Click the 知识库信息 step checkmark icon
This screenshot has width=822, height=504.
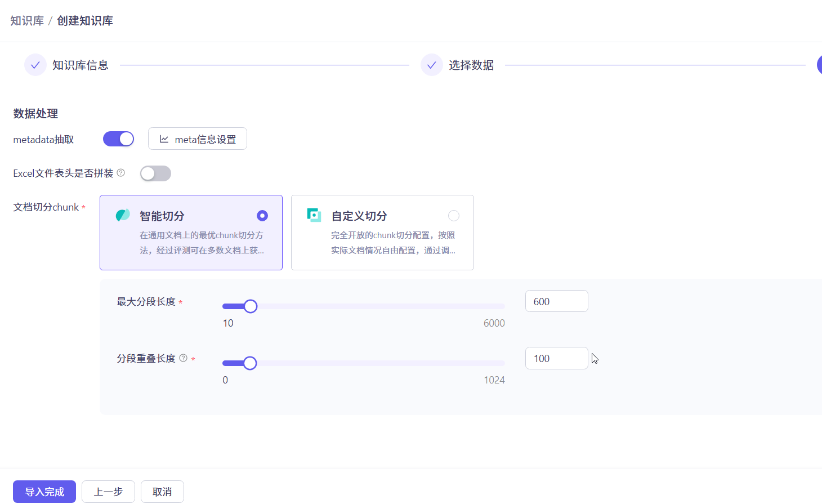tap(35, 65)
